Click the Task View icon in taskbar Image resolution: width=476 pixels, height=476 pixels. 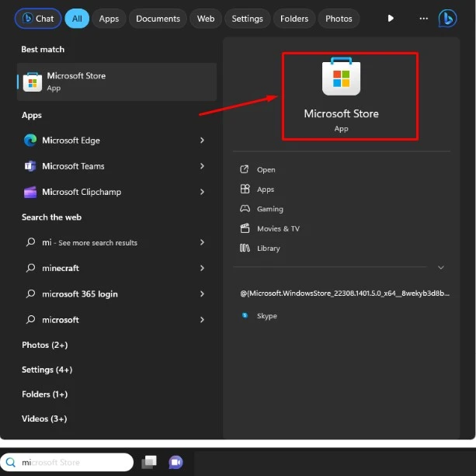click(x=149, y=463)
